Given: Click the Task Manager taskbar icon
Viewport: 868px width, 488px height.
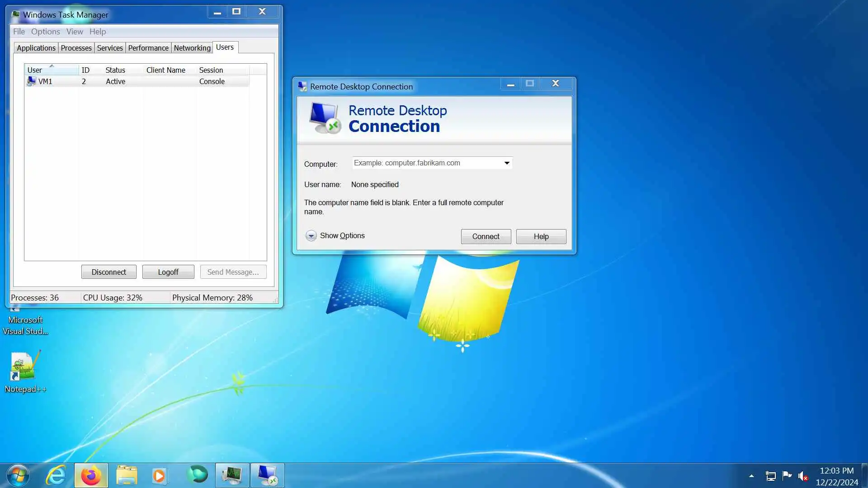Looking at the screenshot, I should click(x=232, y=475).
